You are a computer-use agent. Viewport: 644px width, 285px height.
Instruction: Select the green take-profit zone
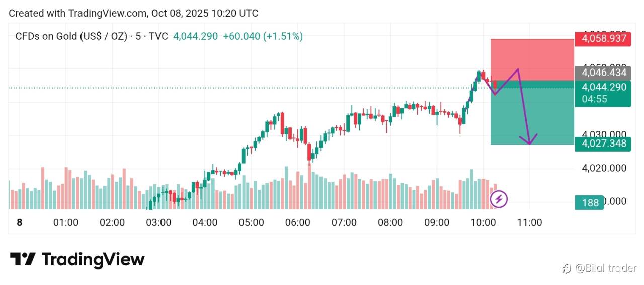click(x=532, y=116)
